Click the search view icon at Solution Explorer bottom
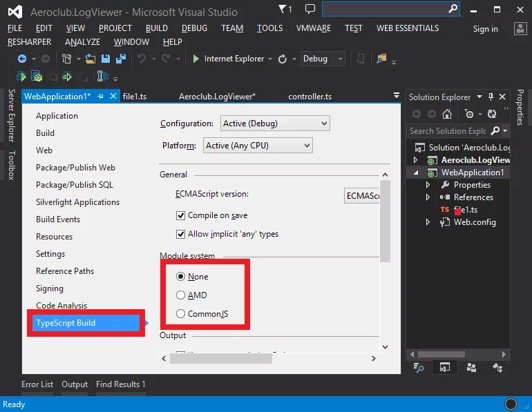532x412 pixels. (x=418, y=368)
